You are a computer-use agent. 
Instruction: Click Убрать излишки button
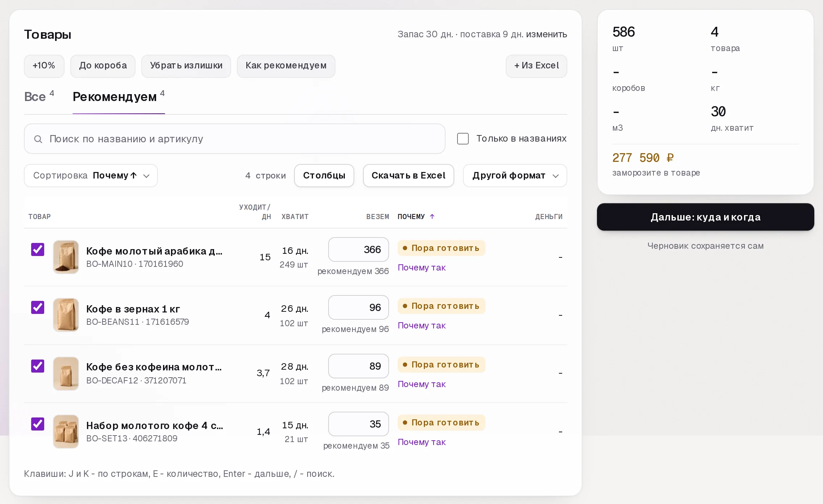[x=186, y=66]
